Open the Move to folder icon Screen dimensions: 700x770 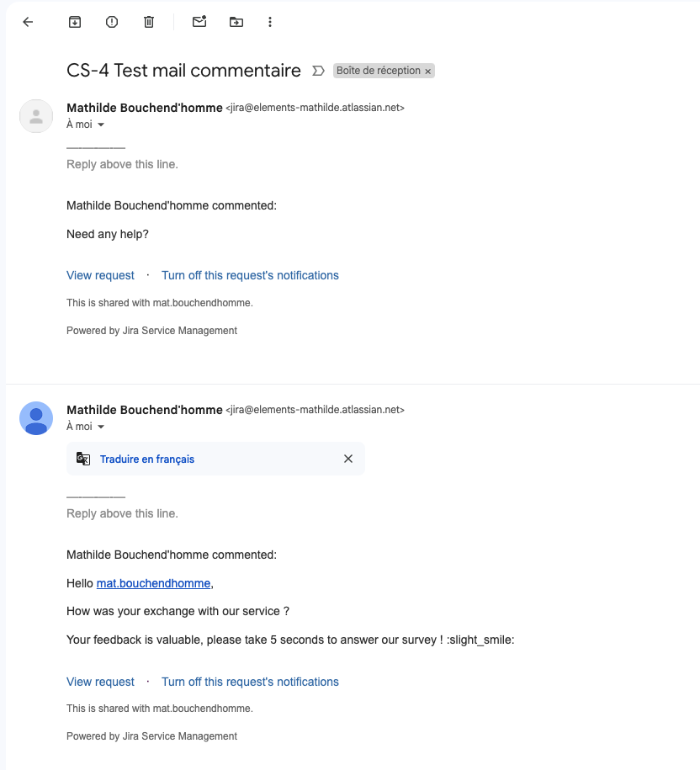pos(236,22)
